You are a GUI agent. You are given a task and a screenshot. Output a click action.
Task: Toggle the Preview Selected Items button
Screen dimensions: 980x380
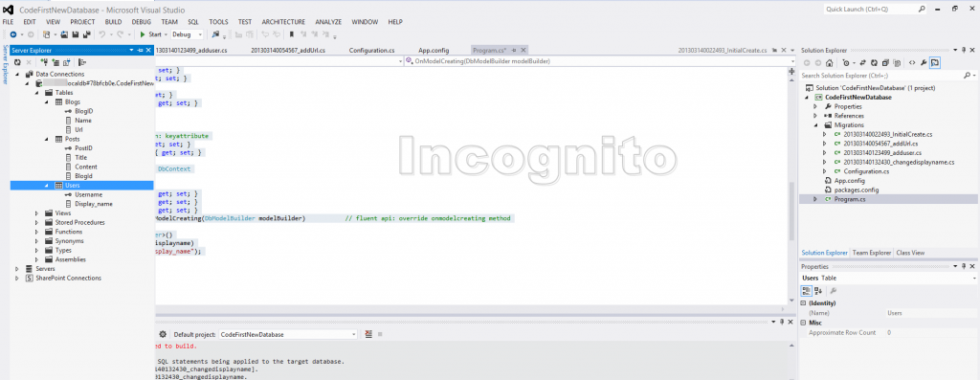click(935, 62)
